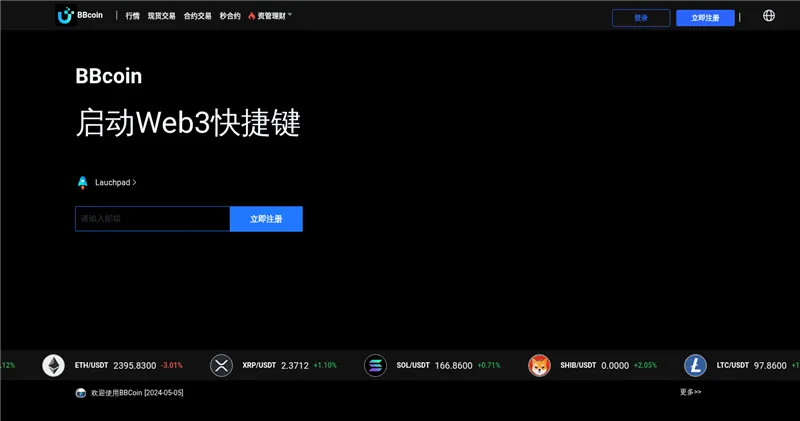Viewport: 800px width, 421px height.
Task: Click the announcement icon beside 欢迎使用BBCoin
Action: coord(81,393)
